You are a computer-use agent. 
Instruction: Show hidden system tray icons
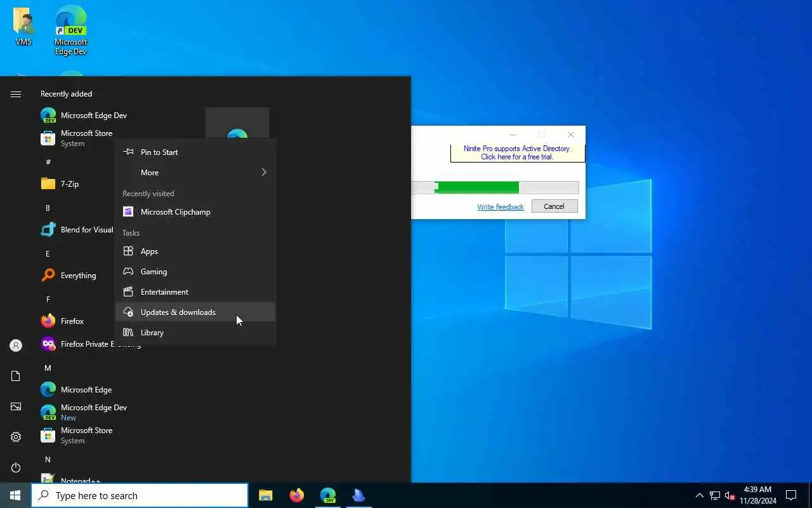click(699, 495)
